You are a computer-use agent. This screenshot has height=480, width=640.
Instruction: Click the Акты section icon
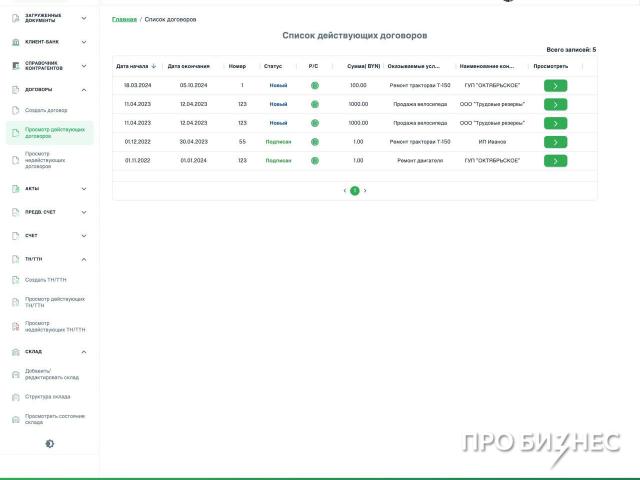point(15,188)
